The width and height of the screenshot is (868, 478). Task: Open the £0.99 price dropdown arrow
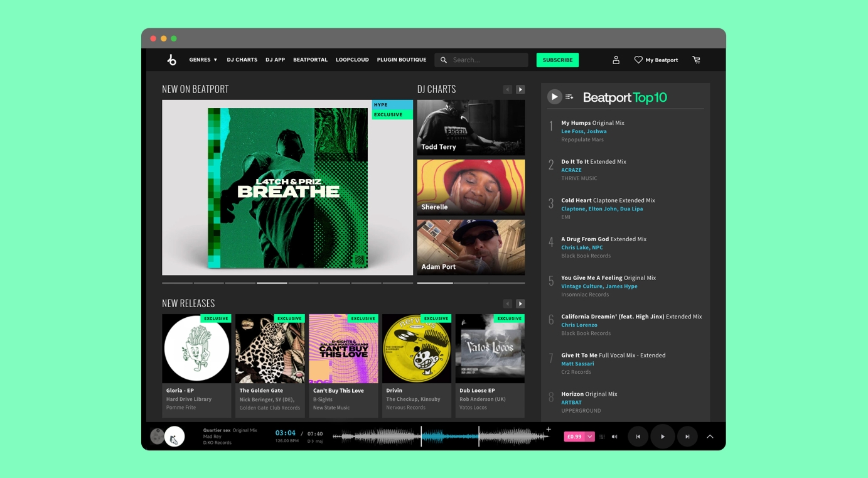[x=590, y=437]
